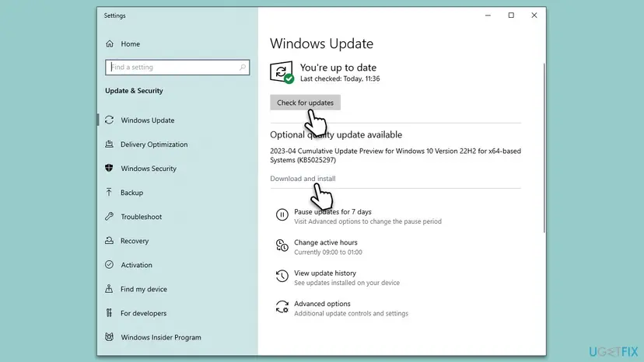Minimize the Settings window
This screenshot has width=644, height=362.
[488, 16]
